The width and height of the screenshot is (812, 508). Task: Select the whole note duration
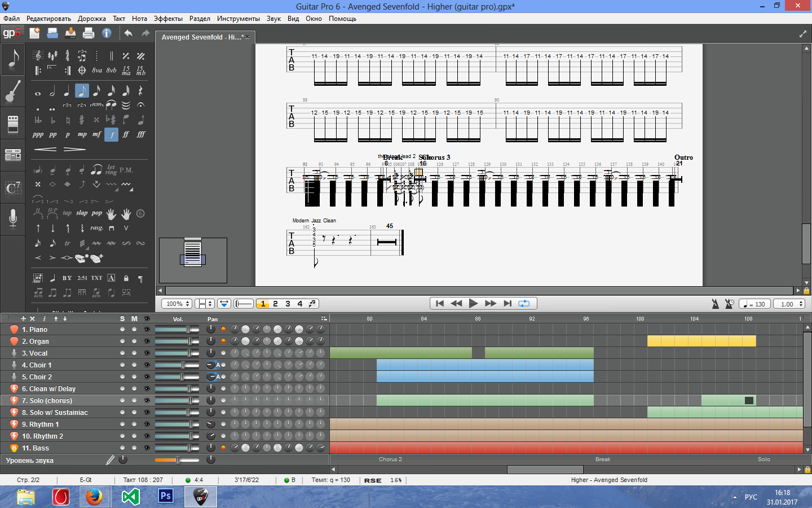[x=38, y=93]
